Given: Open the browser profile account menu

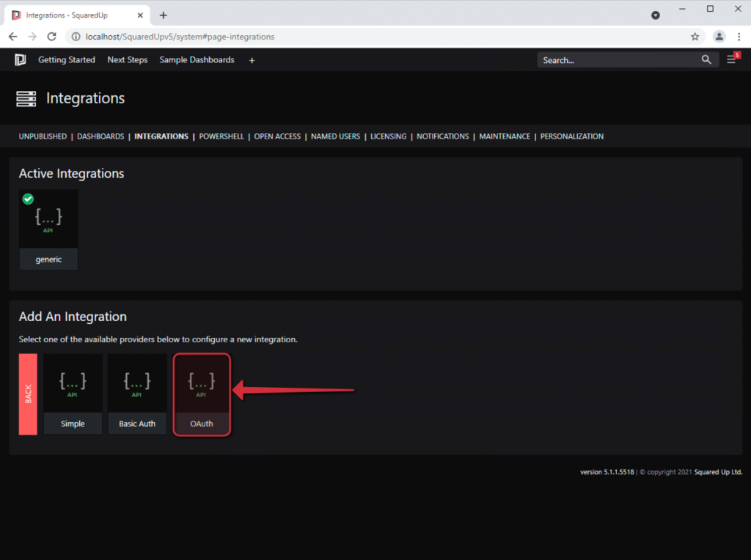Looking at the screenshot, I should tap(717, 36).
